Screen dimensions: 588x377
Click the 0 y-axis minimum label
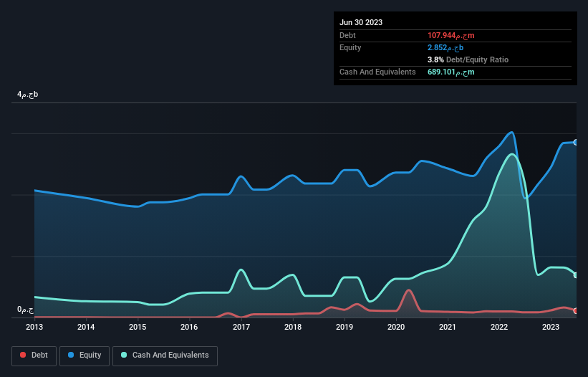coord(25,310)
